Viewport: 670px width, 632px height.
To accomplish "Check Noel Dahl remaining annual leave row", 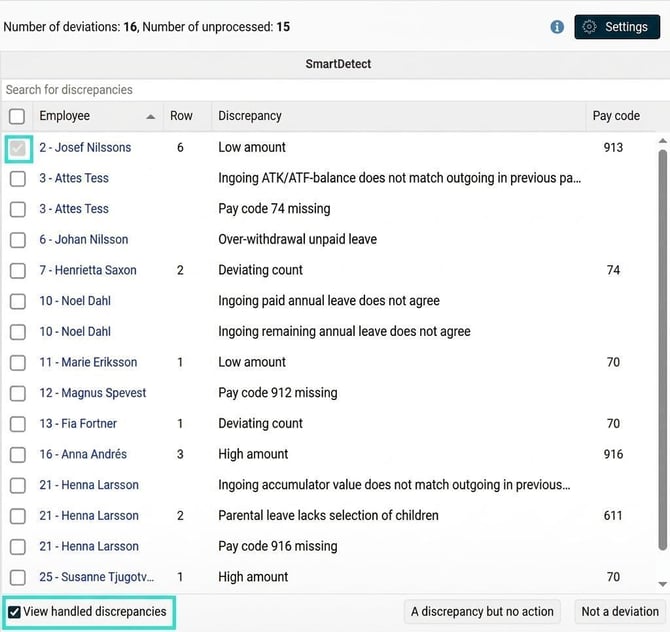I will pyautogui.click(x=18, y=332).
